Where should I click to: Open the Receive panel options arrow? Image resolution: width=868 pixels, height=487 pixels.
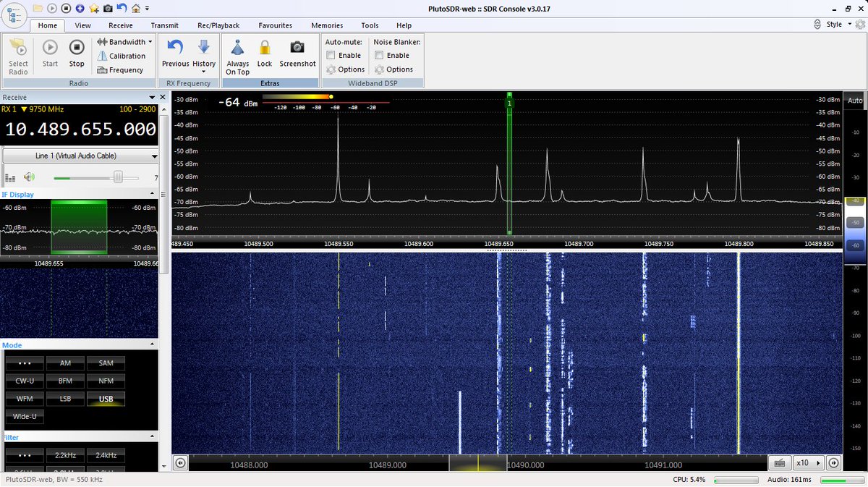click(x=152, y=97)
